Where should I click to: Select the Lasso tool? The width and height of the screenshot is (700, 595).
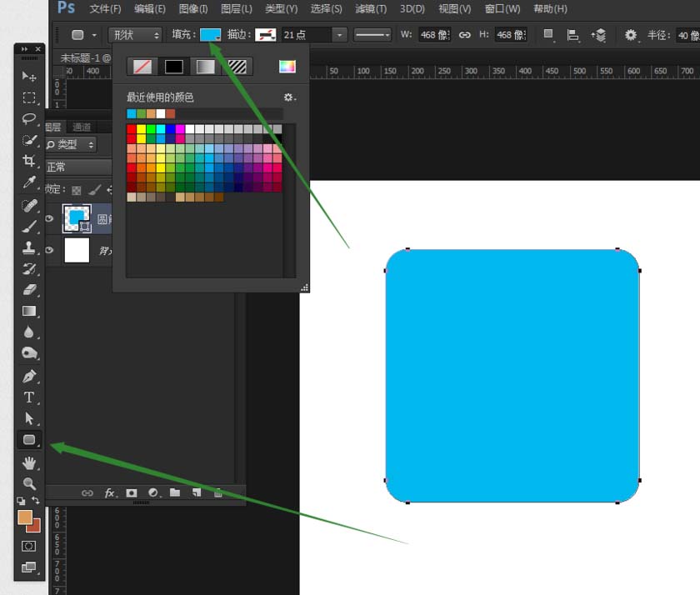click(29, 118)
